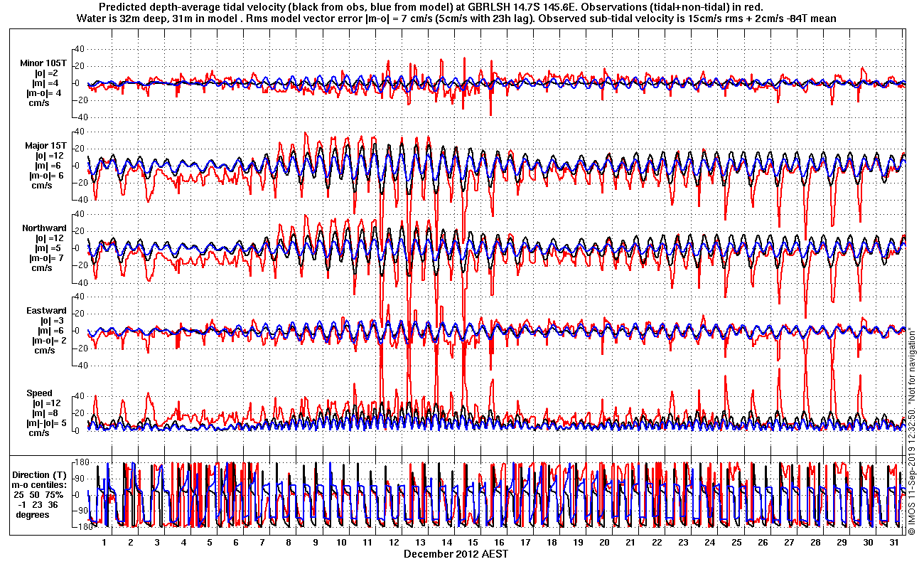Click the "Eastward" panel label

pos(46,311)
